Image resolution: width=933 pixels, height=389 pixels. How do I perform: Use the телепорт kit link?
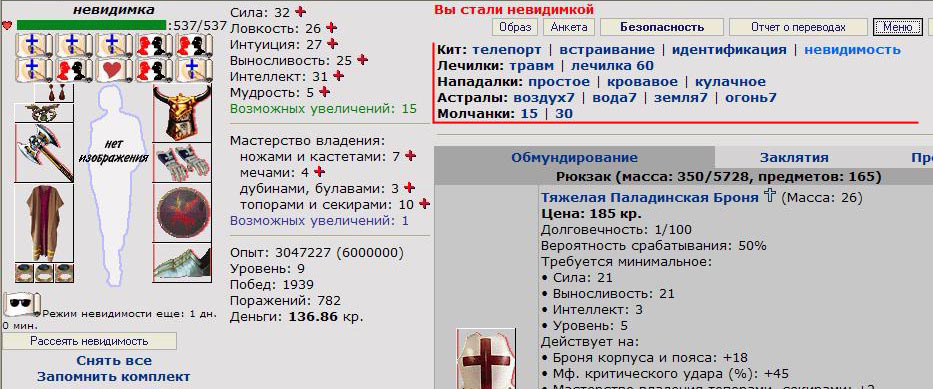coord(506,50)
